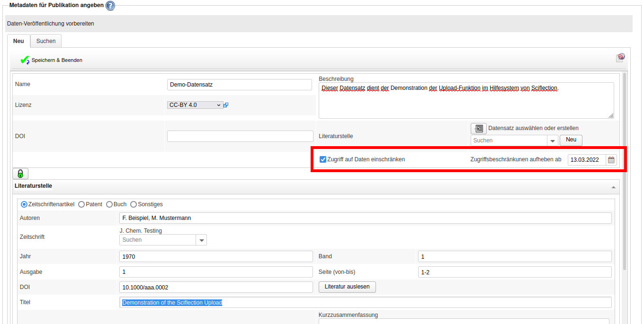Select the Buch radio button
Image resolution: width=644 pixels, height=324 pixels.
click(x=109, y=204)
